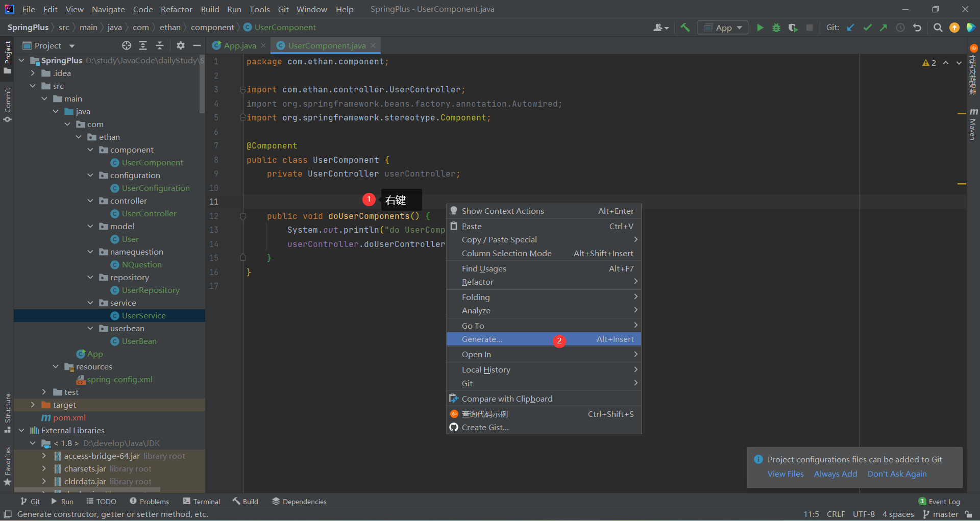Click the Git update project arrow
Viewport: 980px width, 521px height.
(850, 28)
